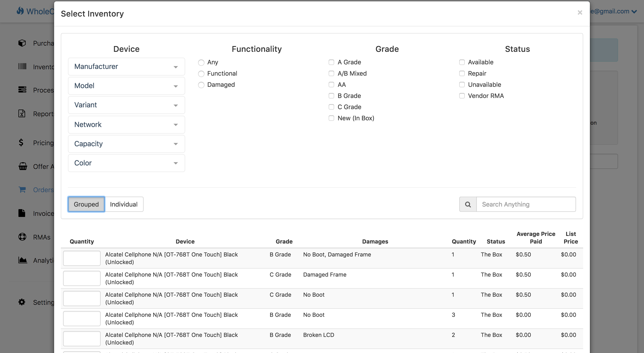The height and width of the screenshot is (353, 644).
Task: Click the Analytics chart icon in sidebar
Action: (23, 260)
